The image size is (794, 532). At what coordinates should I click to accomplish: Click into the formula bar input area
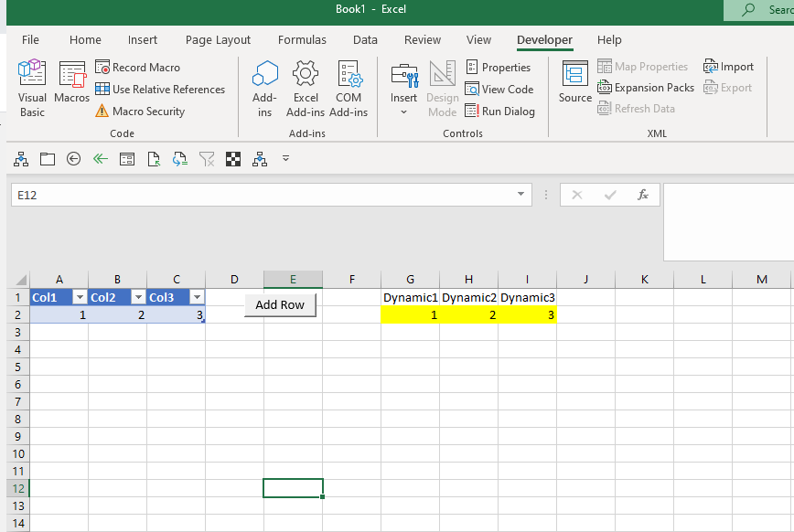pyautogui.click(x=729, y=222)
